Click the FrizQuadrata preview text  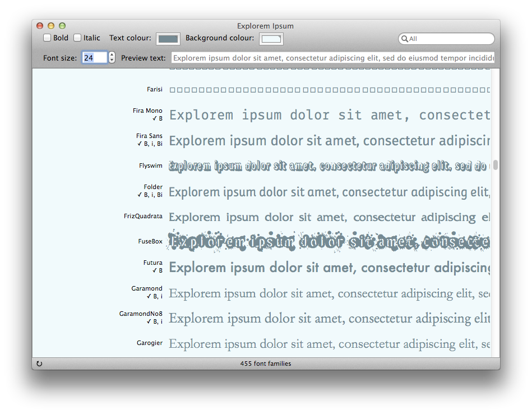[x=330, y=217]
